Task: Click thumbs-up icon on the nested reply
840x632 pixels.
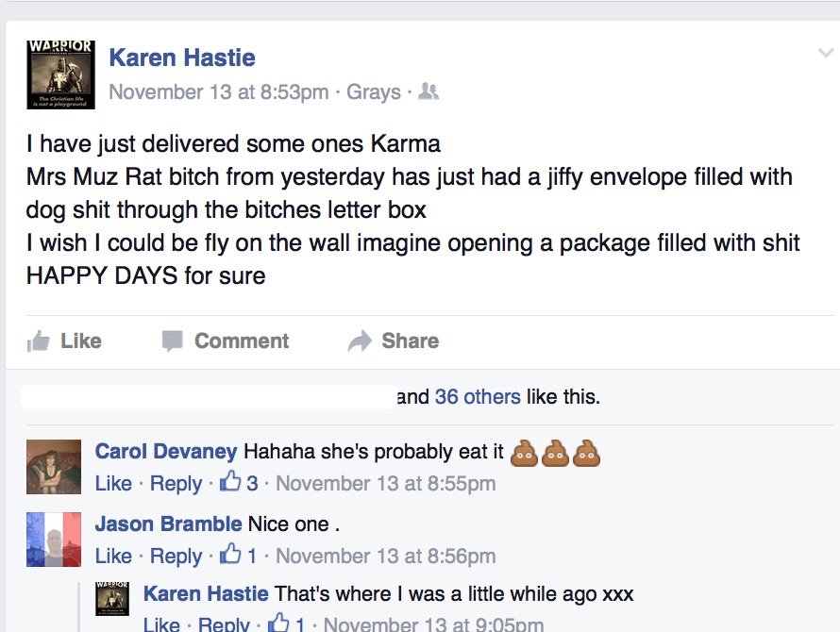Action: [x=278, y=624]
